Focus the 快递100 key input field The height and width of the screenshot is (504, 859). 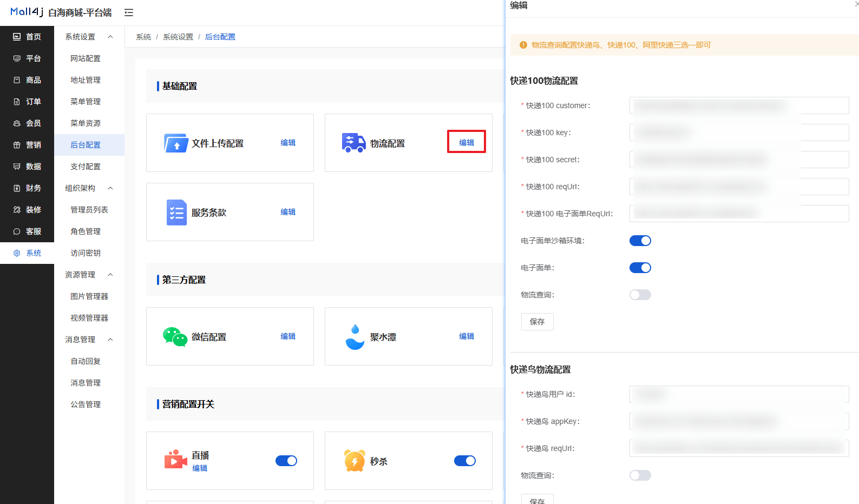coord(739,132)
